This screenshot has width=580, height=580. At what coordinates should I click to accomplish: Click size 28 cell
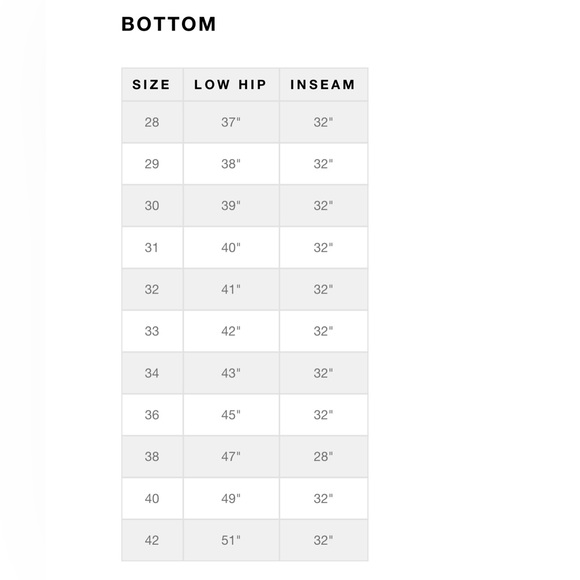152,122
